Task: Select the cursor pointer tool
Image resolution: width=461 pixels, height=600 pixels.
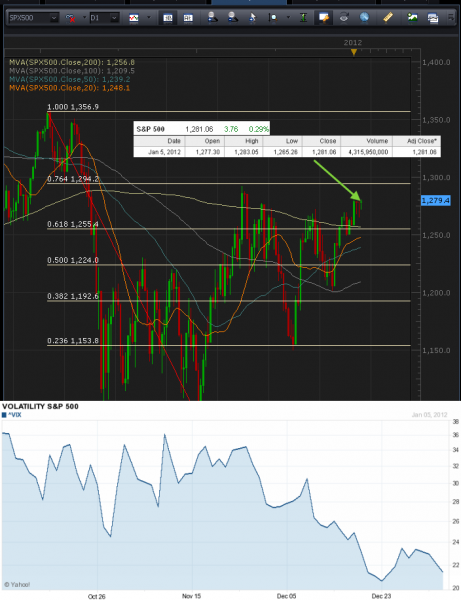Action: pyautogui.click(x=252, y=18)
